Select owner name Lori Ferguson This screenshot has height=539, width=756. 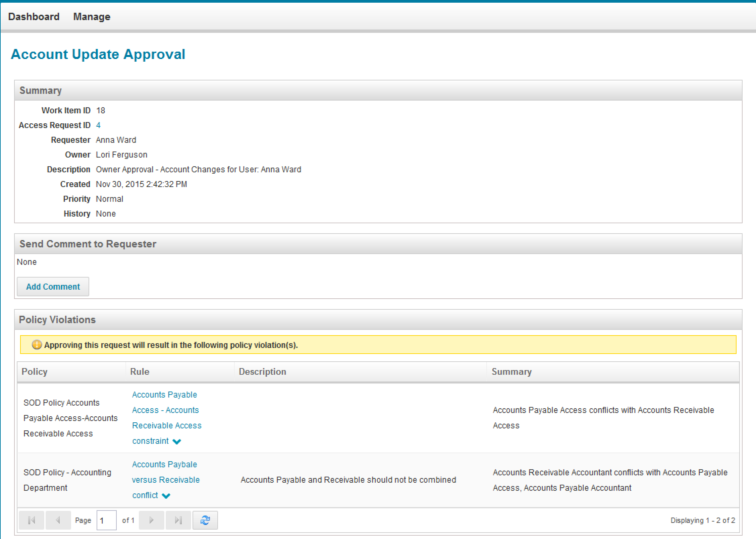[122, 155]
